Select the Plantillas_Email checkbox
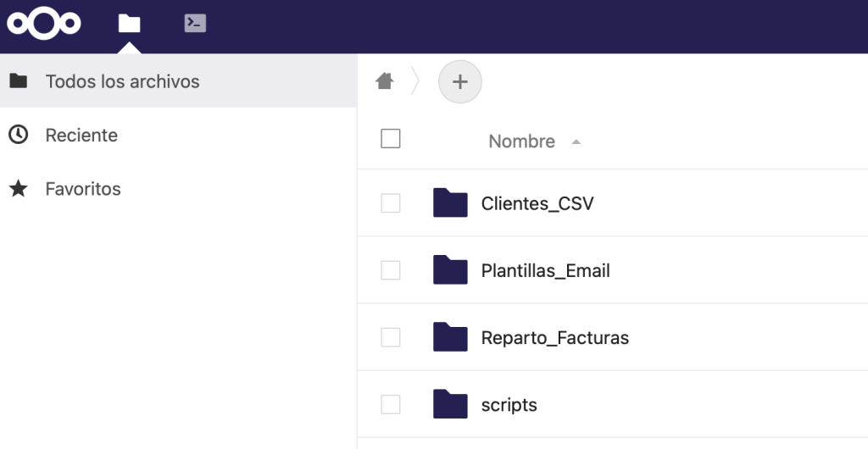The height and width of the screenshot is (449, 868). coord(391,270)
